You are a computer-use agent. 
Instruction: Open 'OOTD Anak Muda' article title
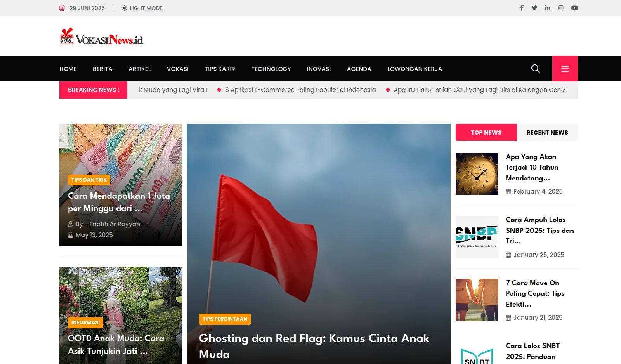point(116,345)
